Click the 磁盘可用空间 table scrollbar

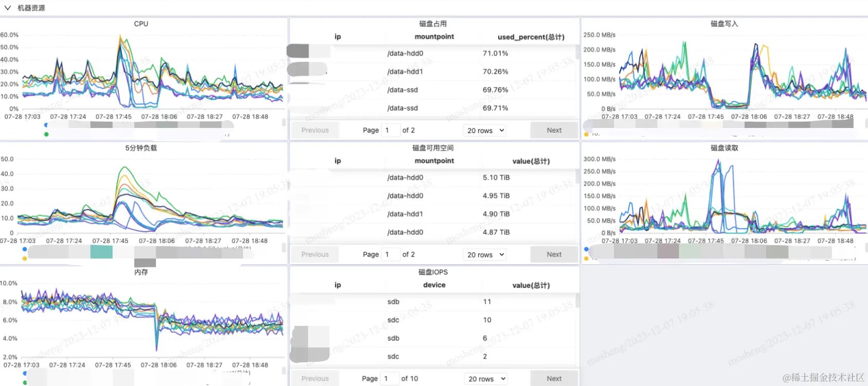(577, 176)
